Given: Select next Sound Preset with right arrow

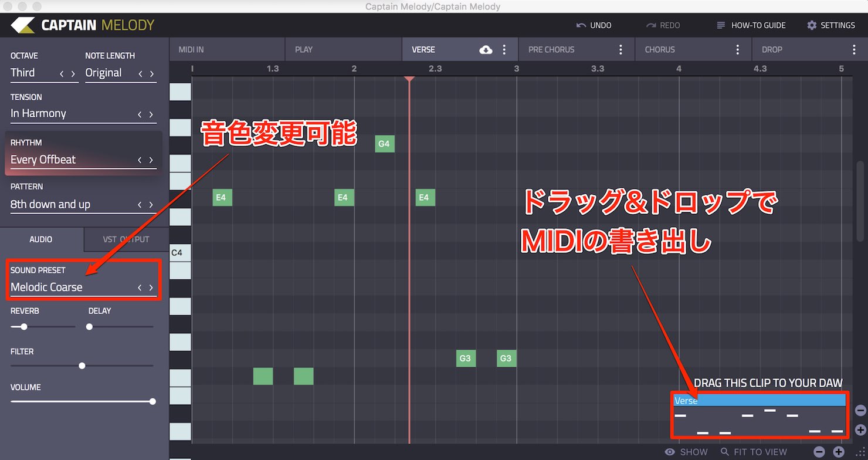Looking at the screenshot, I should point(151,287).
